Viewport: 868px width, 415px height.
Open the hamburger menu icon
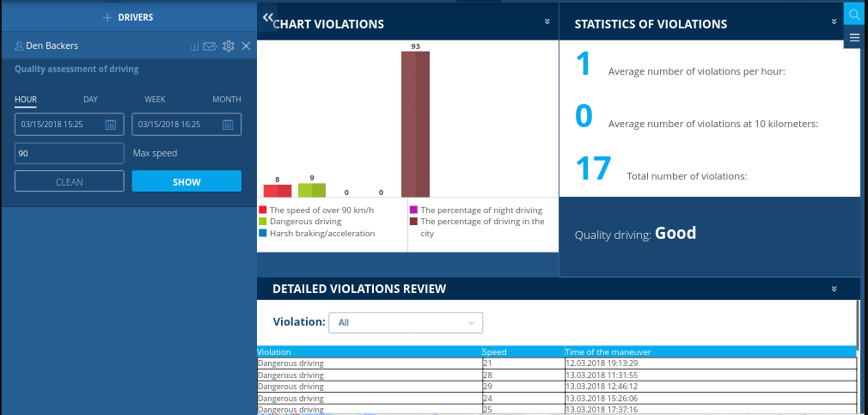[x=853, y=38]
